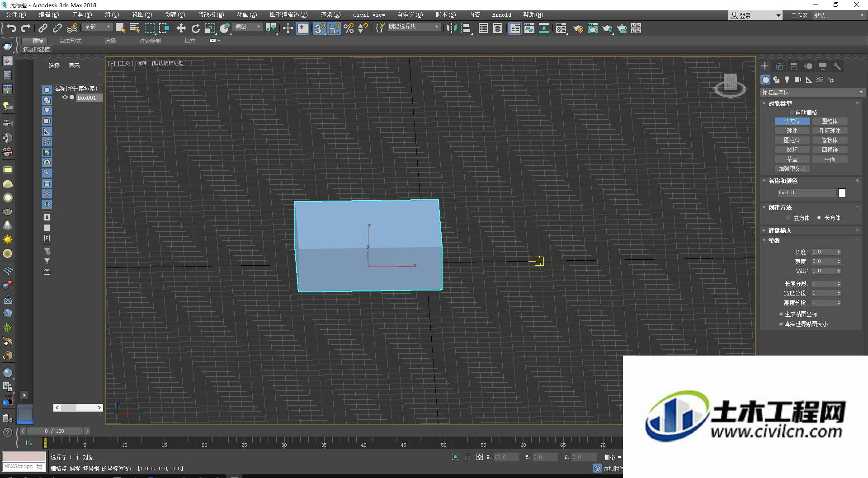
Task: Open the 修改器(M) menu
Action: point(211,15)
